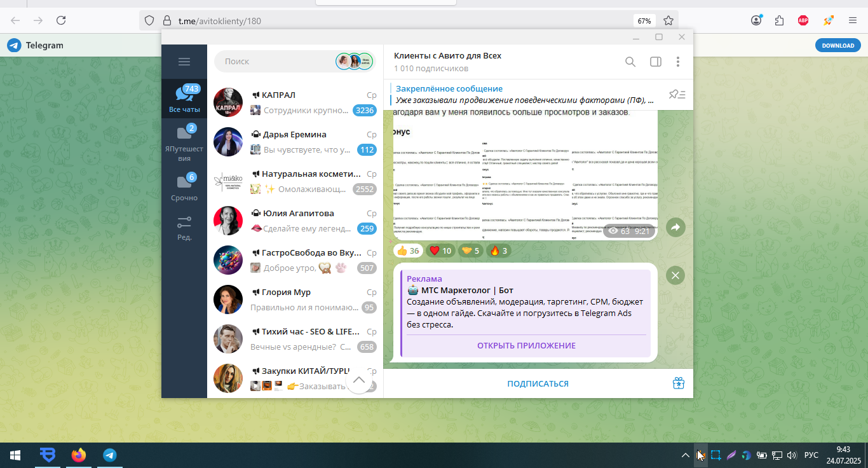The width and height of the screenshot is (868, 468).
Task: Forward the post with share arrow
Action: click(x=675, y=227)
